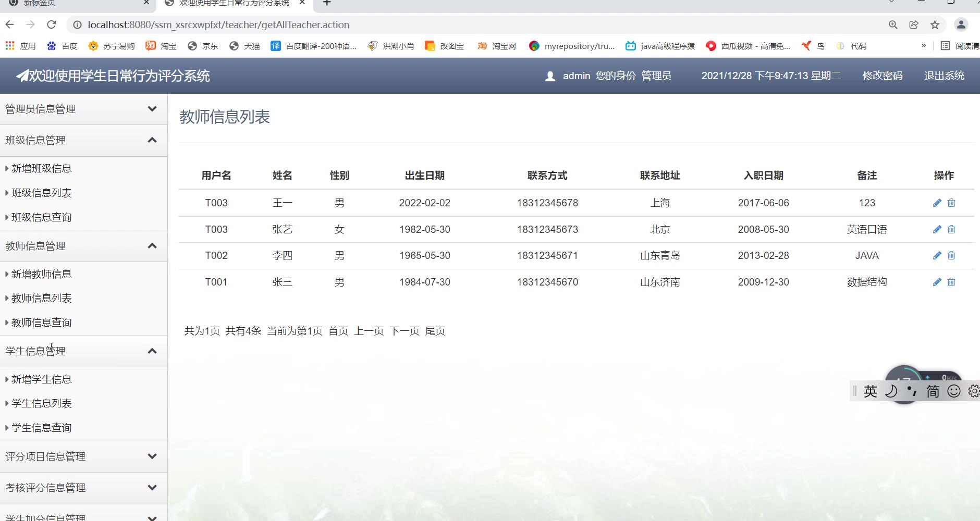This screenshot has width=980, height=521.
Task: Expand the 管理员信息管理 section
Action: (x=83, y=109)
